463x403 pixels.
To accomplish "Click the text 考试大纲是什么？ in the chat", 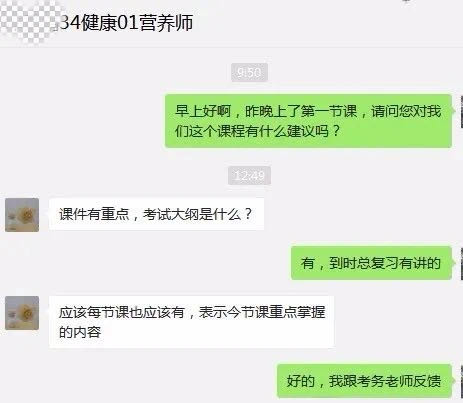I will (198, 214).
